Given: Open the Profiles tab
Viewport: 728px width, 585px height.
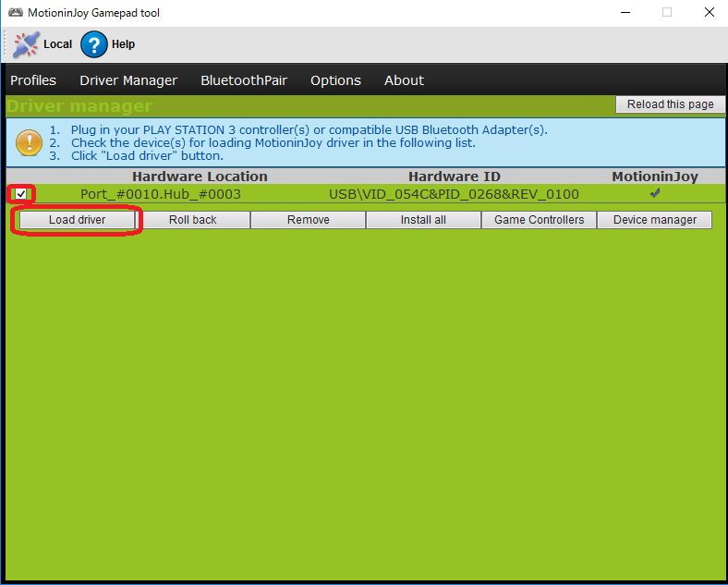Looking at the screenshot, I should tap(33, 80).
